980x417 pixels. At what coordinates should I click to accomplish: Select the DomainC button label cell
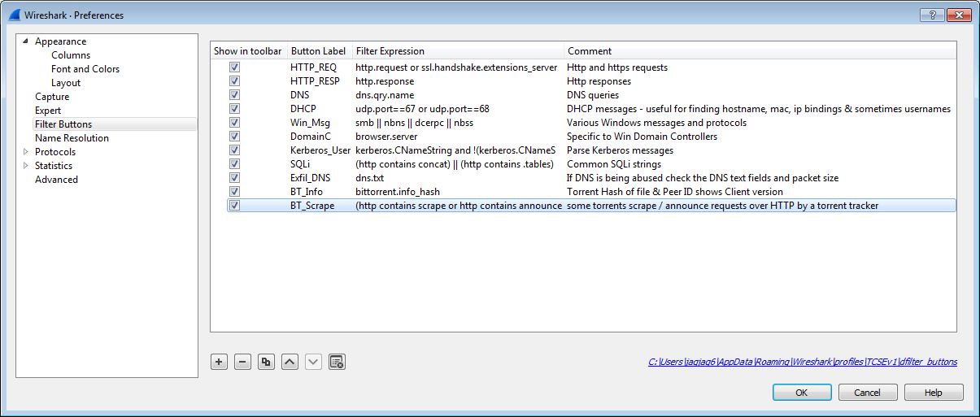point(311,137)
